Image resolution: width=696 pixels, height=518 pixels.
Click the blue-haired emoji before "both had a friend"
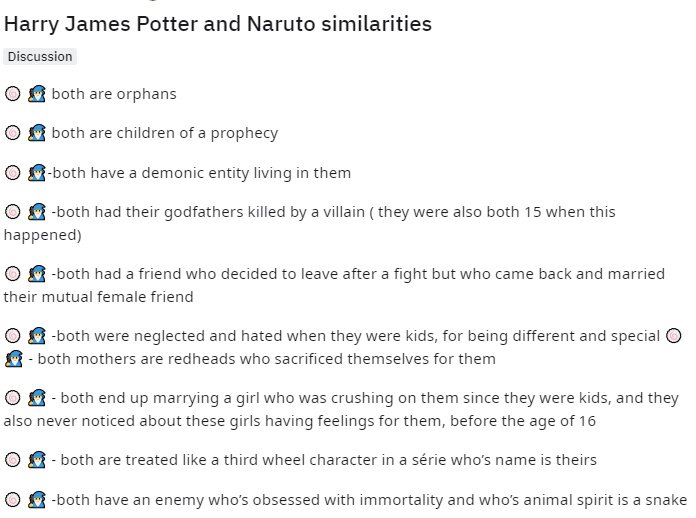[x=37, y=273]
